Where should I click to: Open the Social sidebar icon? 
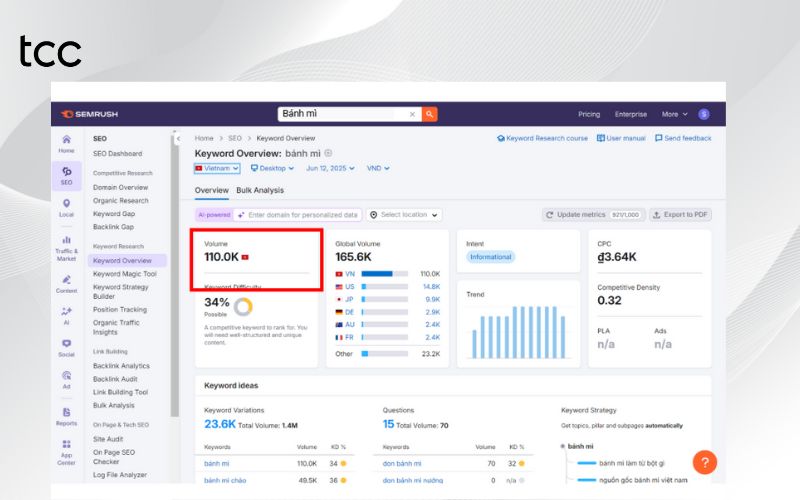point(66,347)
